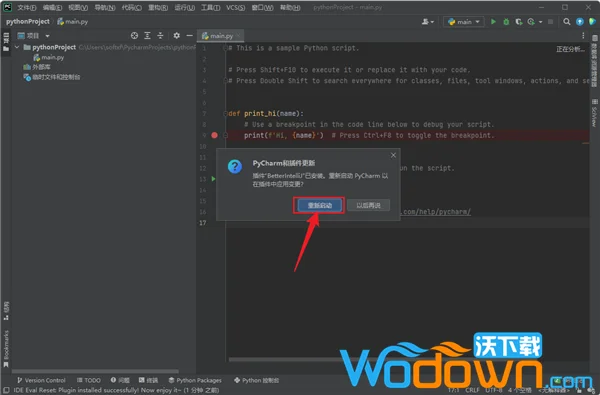Open the View (视图) menu
This screenshot has width=600, height=395.
78,8
